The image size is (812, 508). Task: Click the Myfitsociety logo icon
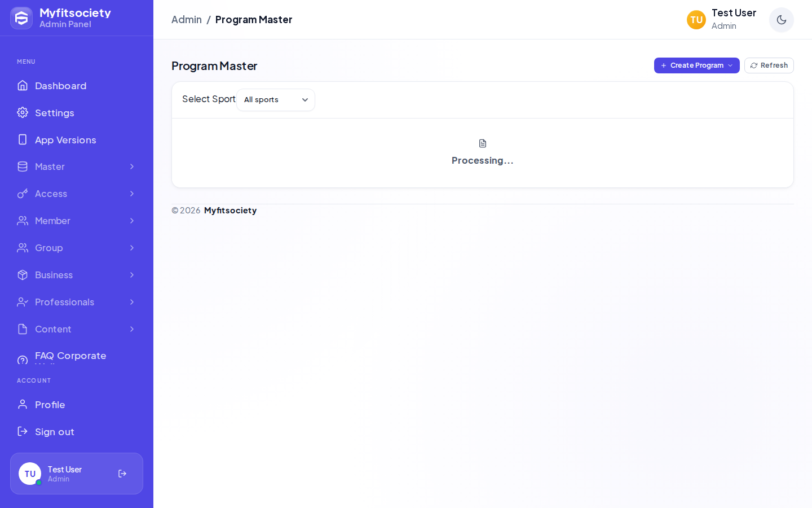tap(21, 18)
